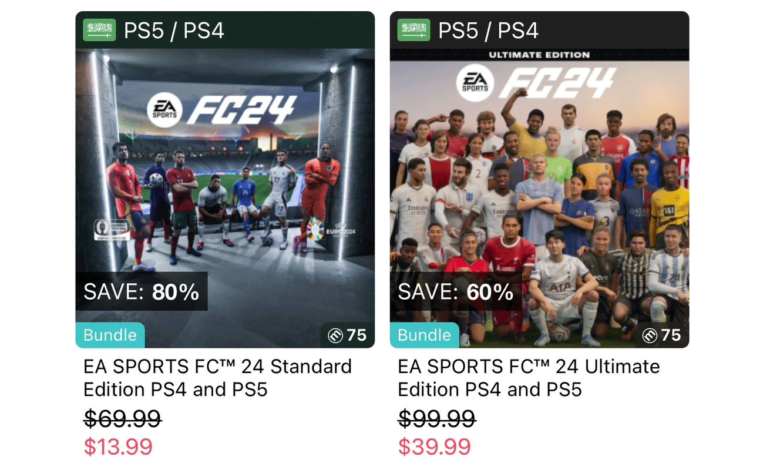Click the crossed-out $99.99 original price
This screenshot has width=780, height=470.
(x=437, y=418)
